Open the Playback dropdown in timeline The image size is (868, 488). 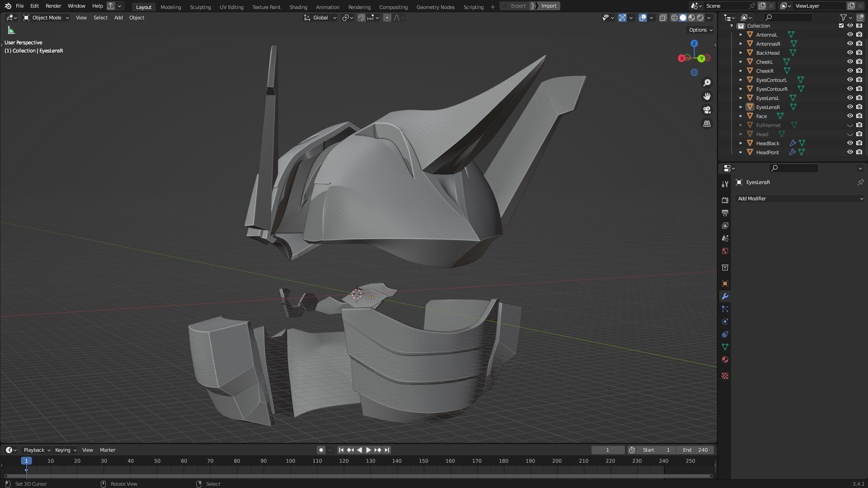(x=37, y=450)
